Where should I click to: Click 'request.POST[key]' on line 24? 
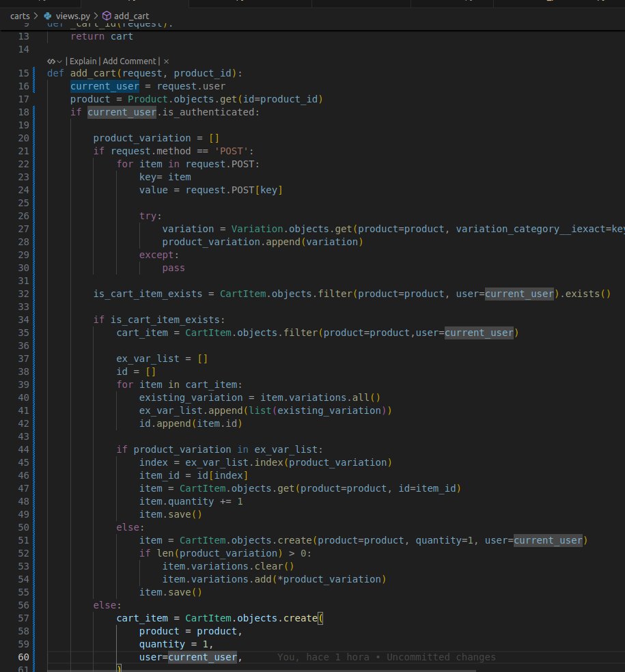pos(234,191)
